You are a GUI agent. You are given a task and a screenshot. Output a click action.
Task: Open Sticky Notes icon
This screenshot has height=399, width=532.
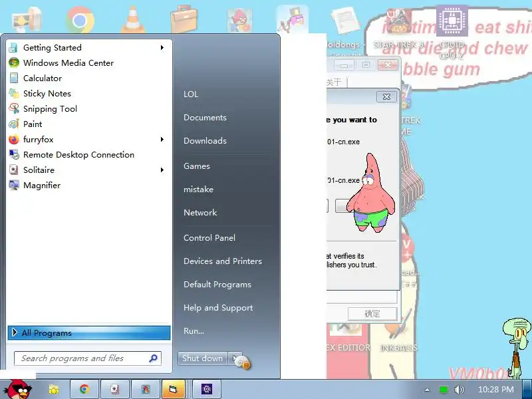coord(14,93)
